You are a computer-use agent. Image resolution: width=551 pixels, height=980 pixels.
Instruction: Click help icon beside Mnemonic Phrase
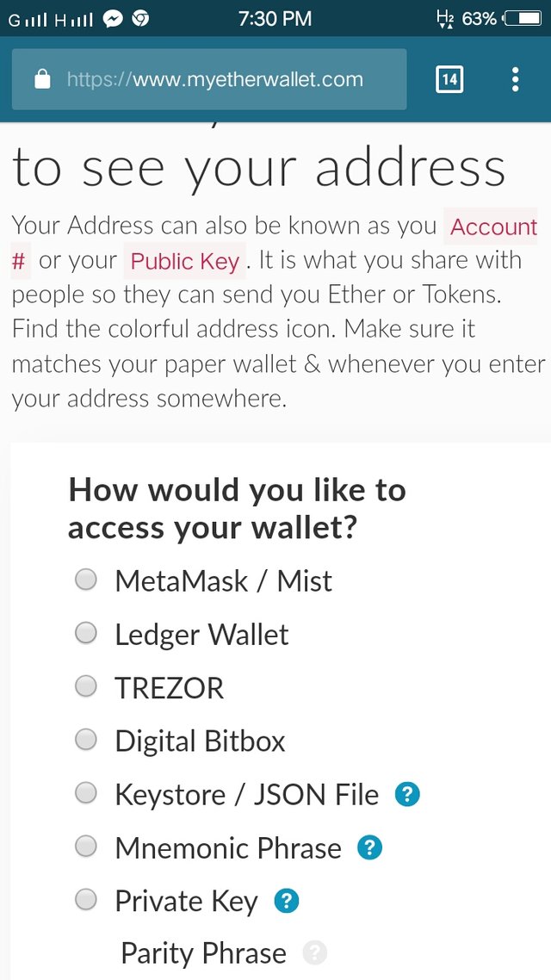pyautogui.click(x=369, y=847)
